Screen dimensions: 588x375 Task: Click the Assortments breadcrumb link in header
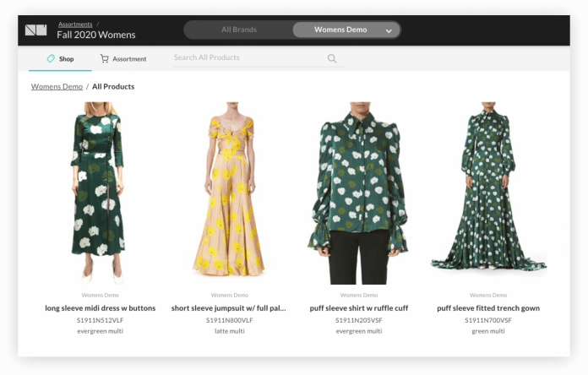click(x=75, y=24)
